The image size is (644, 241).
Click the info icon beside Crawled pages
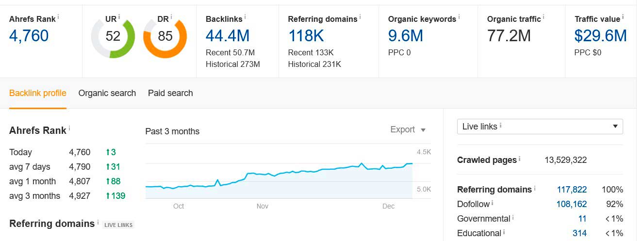(x=520, y=158)
